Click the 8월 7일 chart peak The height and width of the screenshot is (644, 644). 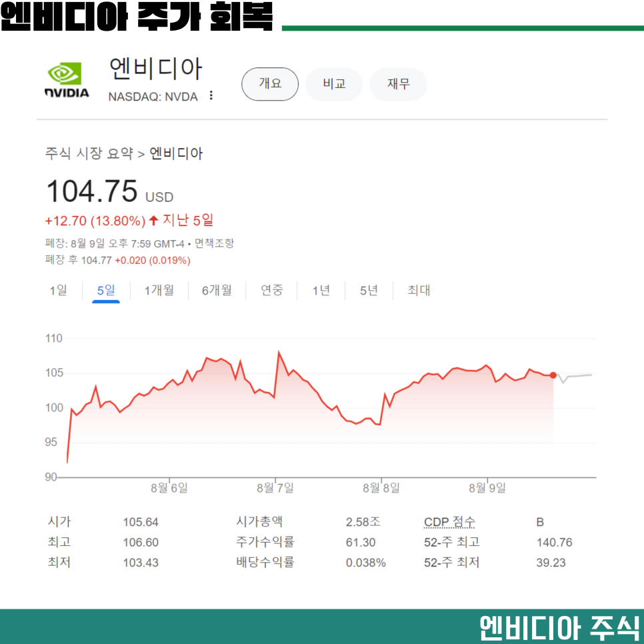[x=279, y=352]
